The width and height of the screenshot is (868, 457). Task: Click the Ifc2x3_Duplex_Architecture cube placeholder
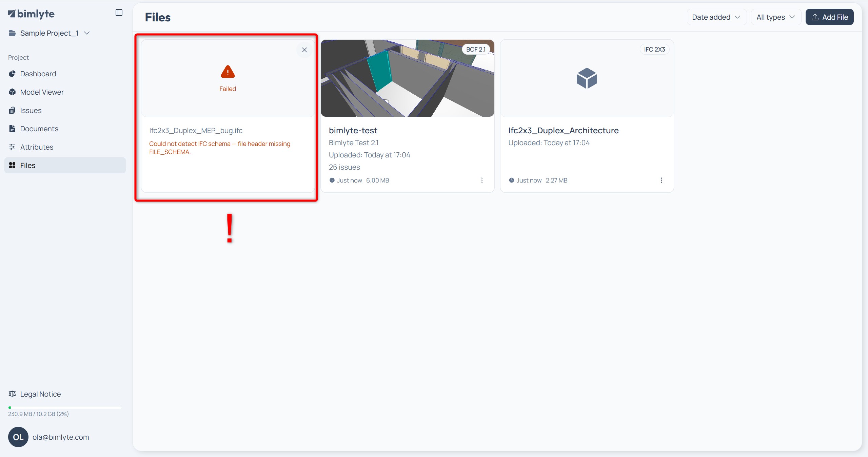pos(587,78)
